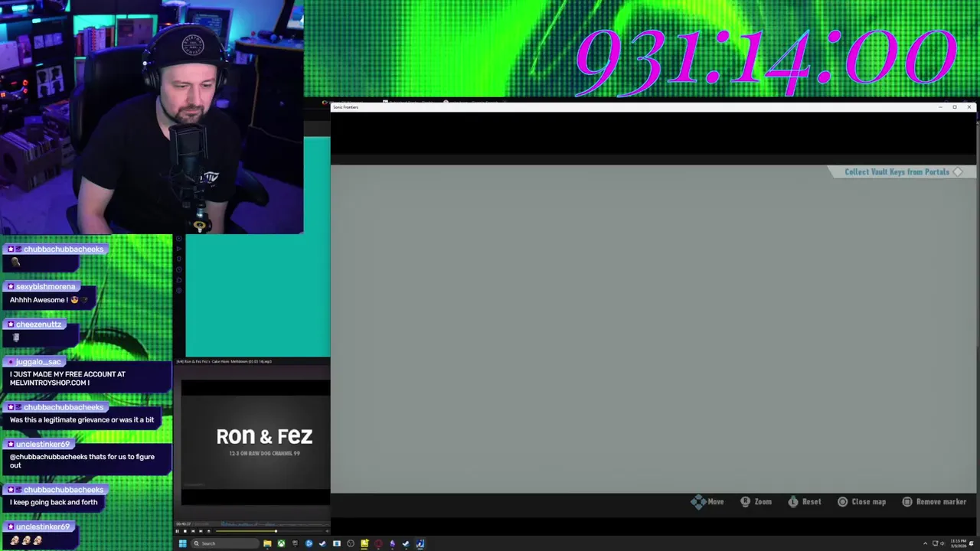The height and width of the screenshot is (551, 980).
Task: Click the "I keep going back and forth" message
Action: point(54,502)
